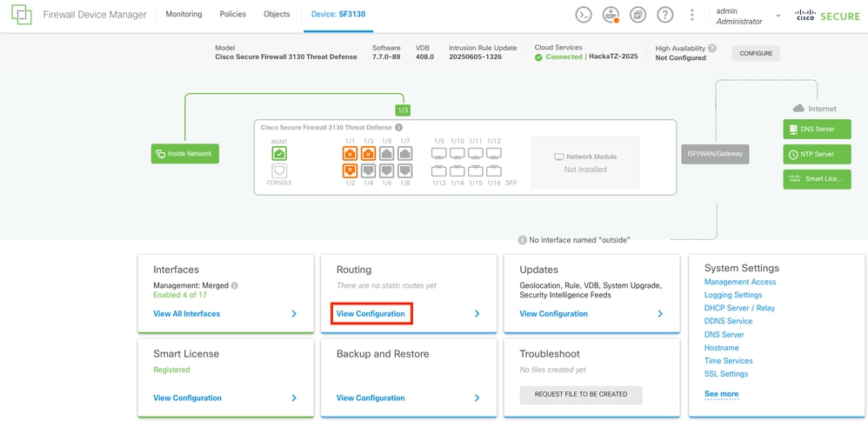Select SFP port 1/10

pos(457,153)
